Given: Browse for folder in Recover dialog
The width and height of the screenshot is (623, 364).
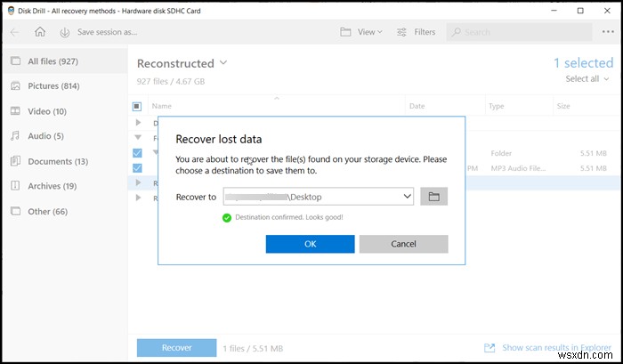Looking at the screenshot, I should click(x=434, y=196).
